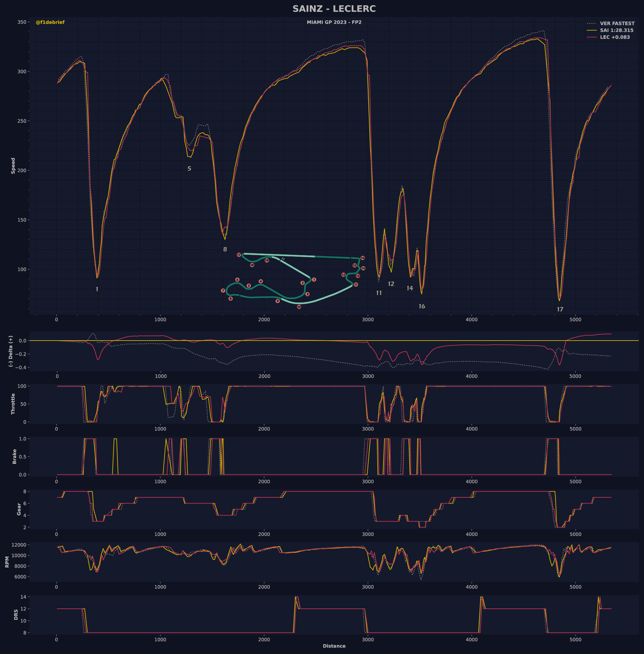Click VER FASTEST dotted legend entry
The height and width of the screenshot is (654, 644).
[617, 23]
